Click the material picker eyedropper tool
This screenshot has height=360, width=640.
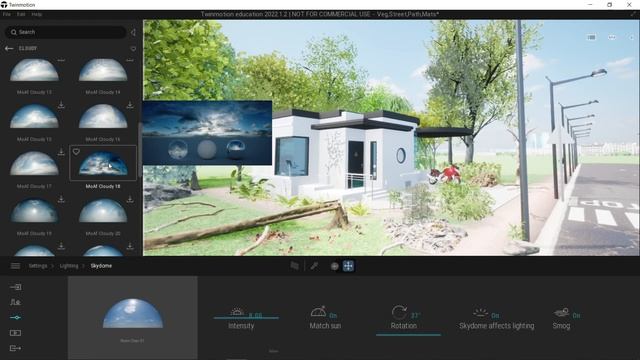[314, 266]
